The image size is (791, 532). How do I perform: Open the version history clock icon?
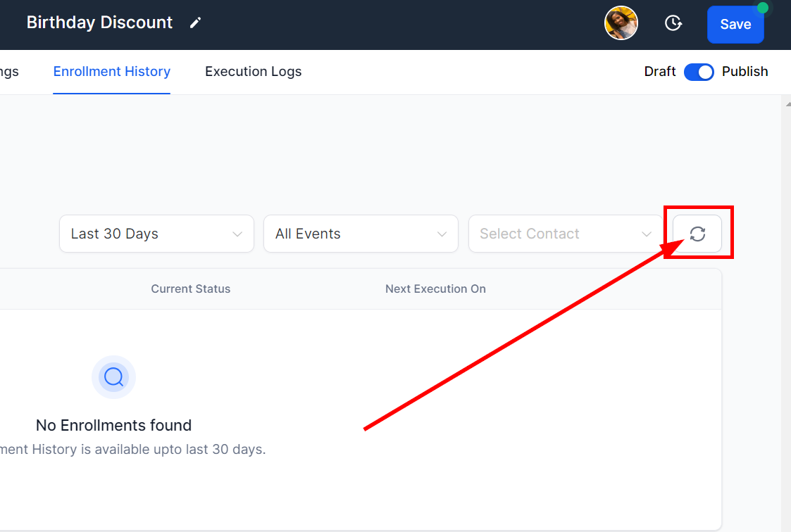coord(673,23)
